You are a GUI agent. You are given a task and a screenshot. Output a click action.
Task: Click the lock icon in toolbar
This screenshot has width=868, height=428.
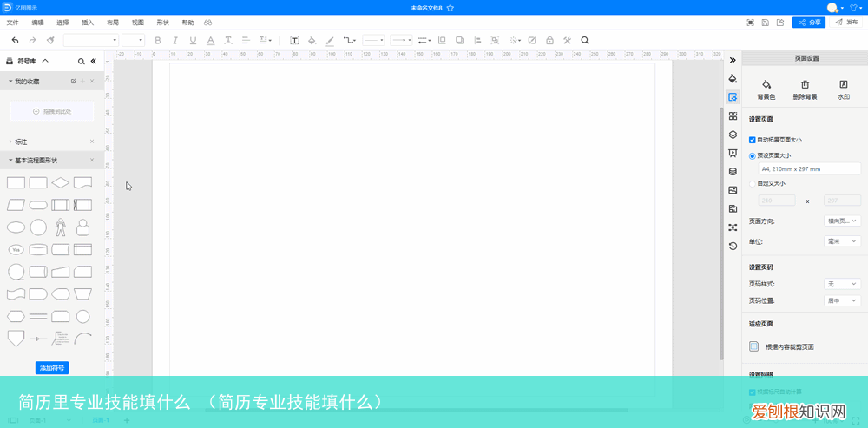click(x=549, y=40)
